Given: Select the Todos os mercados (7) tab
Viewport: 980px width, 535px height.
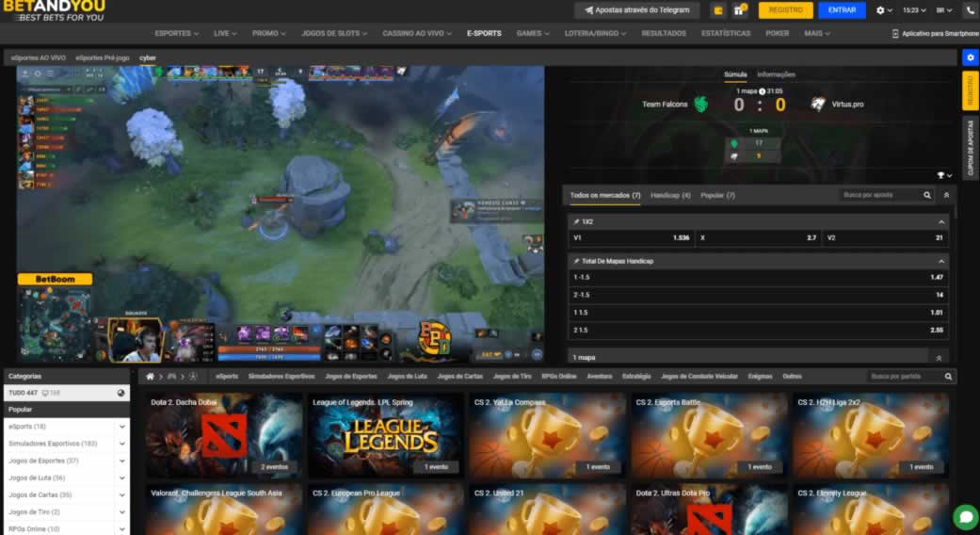Looking at the screenshot, I should pos(604,195).
